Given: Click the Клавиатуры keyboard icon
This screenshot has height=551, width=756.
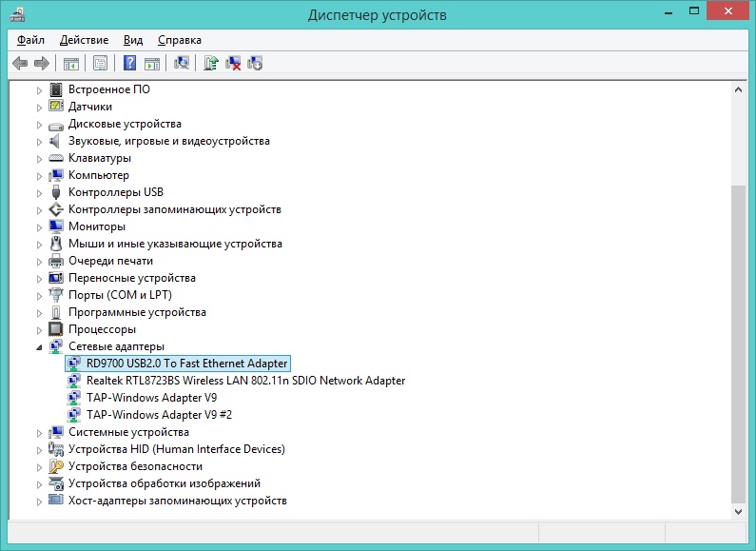Looking at the screenshot, I should click(56, 158).
